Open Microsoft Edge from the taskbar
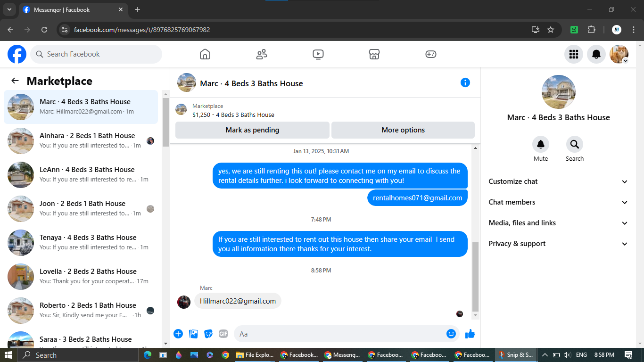 point(147,355)
